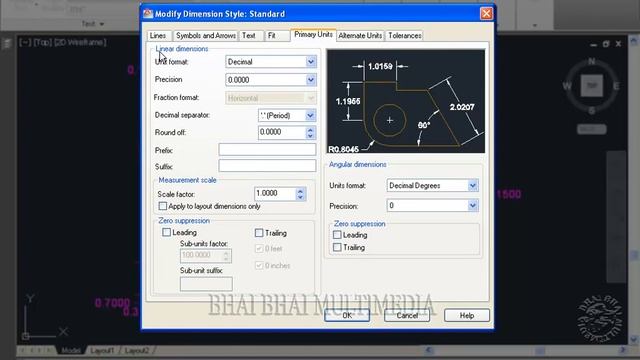
Task: Increase the Round off value
Action: click(310, 129)
